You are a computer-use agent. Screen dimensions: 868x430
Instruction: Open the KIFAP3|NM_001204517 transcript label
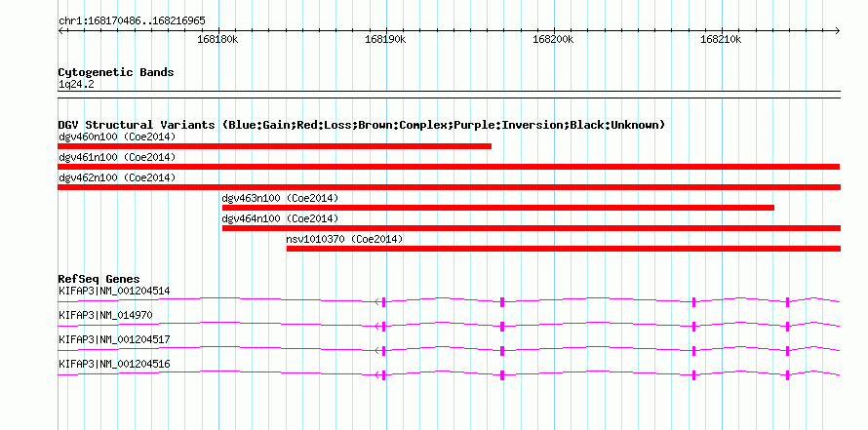pos(114,339)
